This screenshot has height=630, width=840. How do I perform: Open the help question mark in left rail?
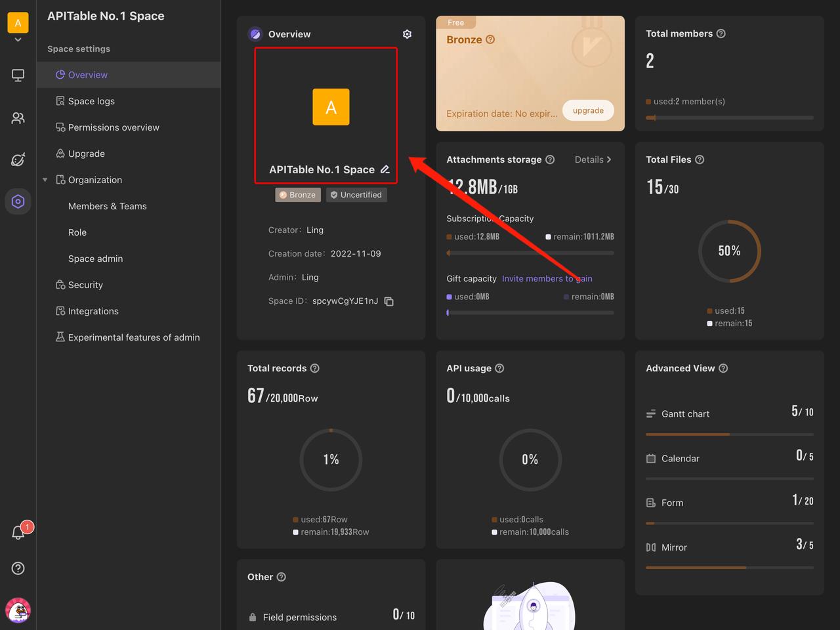(18, 568)
